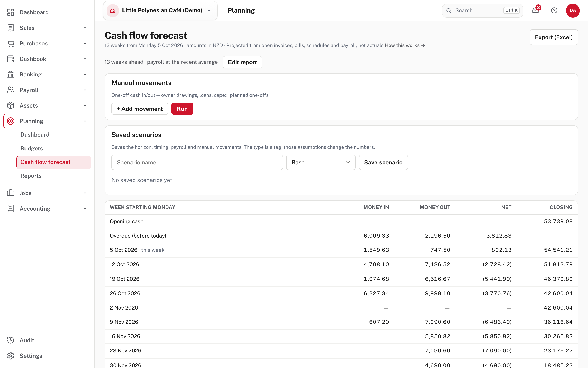The image size is (588, 368).
Task: Open the Base scenario type dropdown
Action: point(321,162)
